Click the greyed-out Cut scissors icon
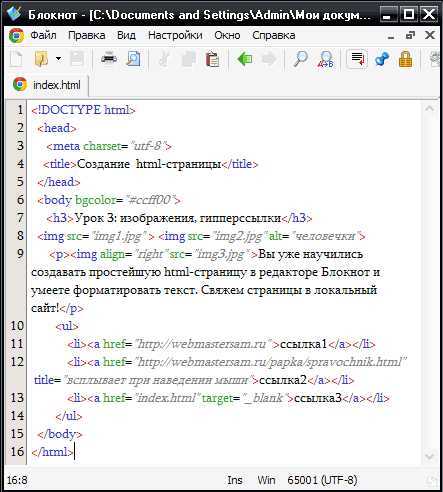 tap(164, 60)
